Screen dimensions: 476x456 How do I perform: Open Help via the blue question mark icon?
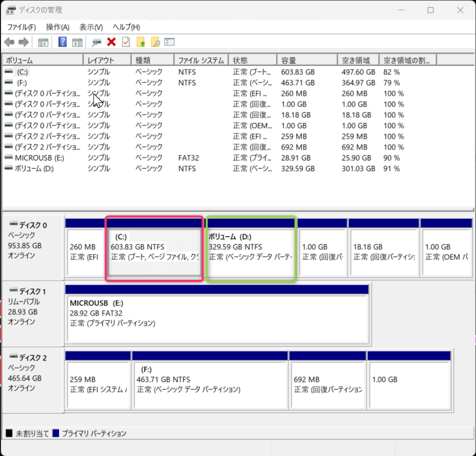(62, 42)
